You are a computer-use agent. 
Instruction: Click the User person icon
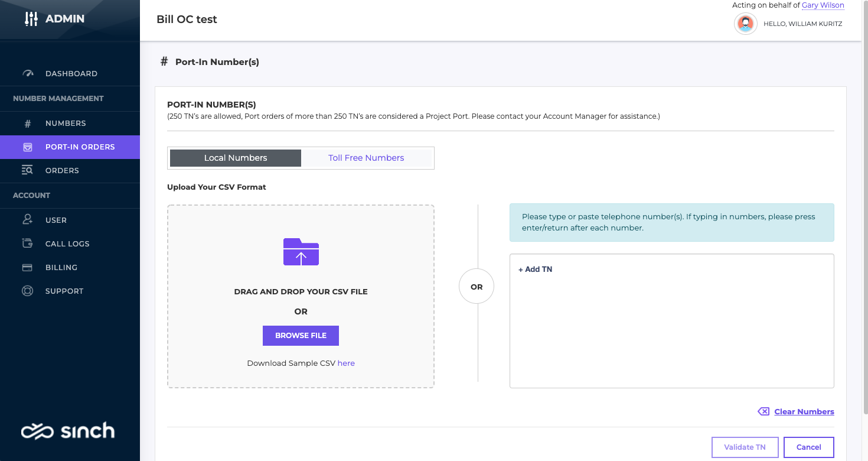[x=28, y=219]
